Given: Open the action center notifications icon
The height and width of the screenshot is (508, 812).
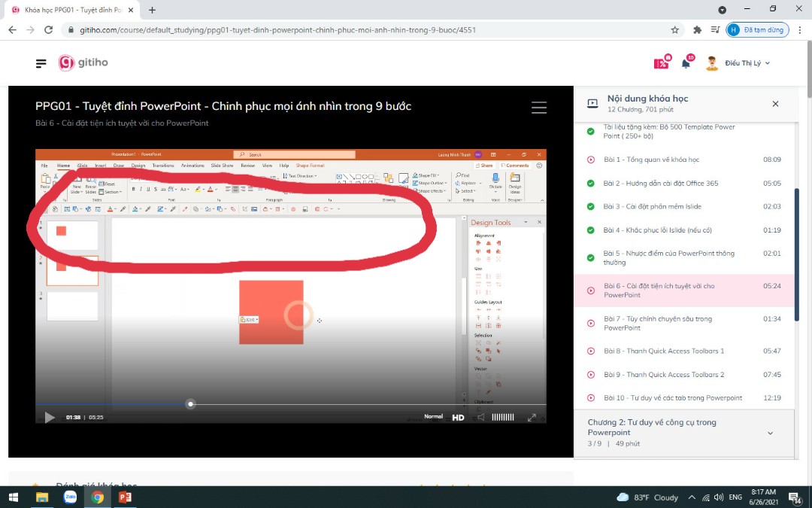Looking at the screenshot, I should tap(795, 498).
